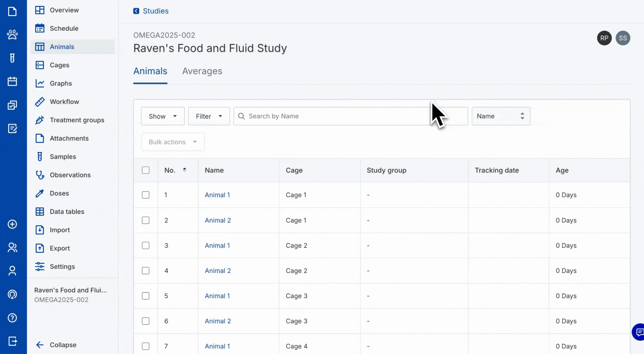This screenshot has width=644, height=354.
Task: Click the back arrow icon beside Studies
Action: pos(136,11)
